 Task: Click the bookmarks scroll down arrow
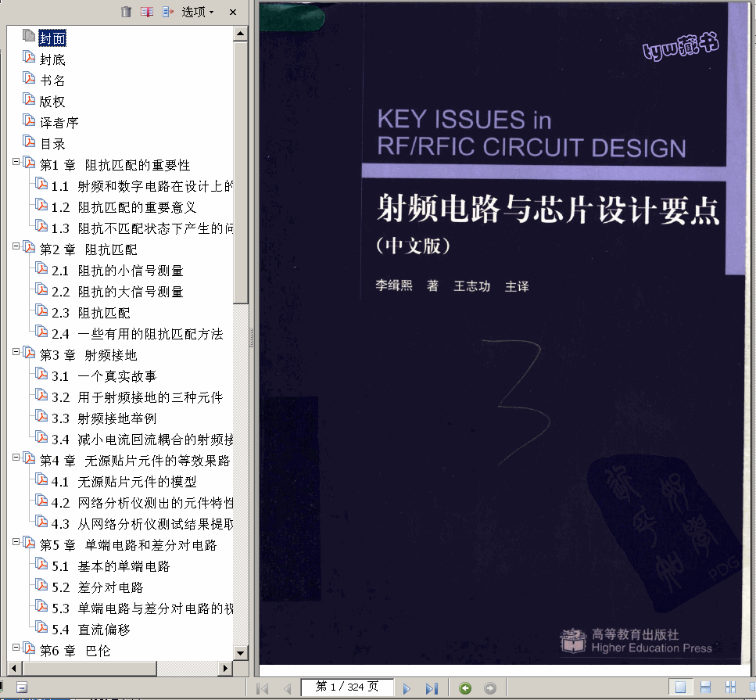(240, 653)
